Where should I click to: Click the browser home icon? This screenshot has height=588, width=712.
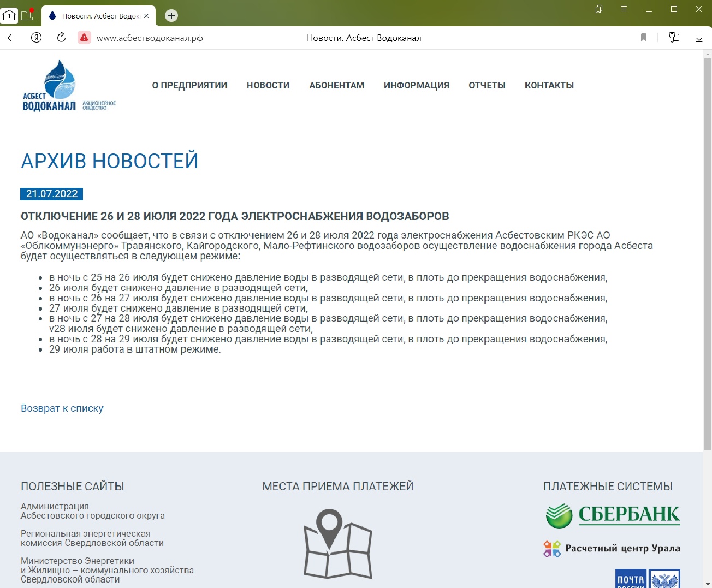click(x=9, y=15)
